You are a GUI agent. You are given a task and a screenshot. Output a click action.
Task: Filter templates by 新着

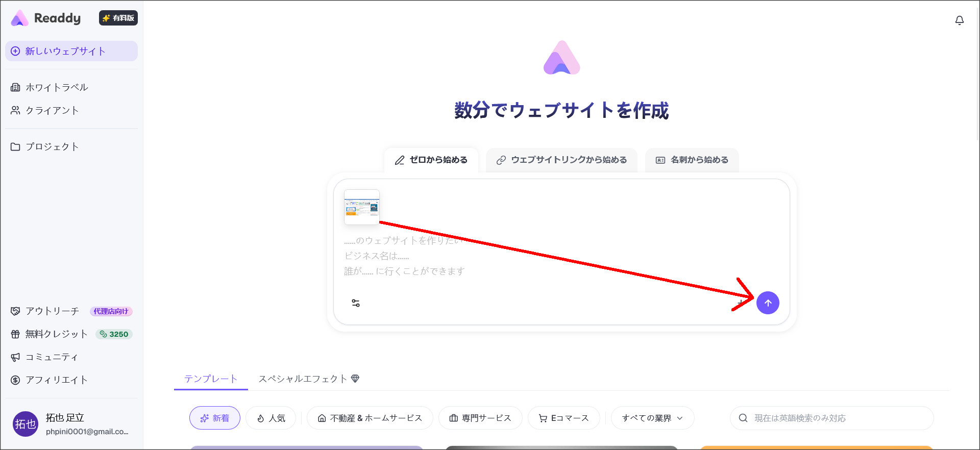[215, 418]
